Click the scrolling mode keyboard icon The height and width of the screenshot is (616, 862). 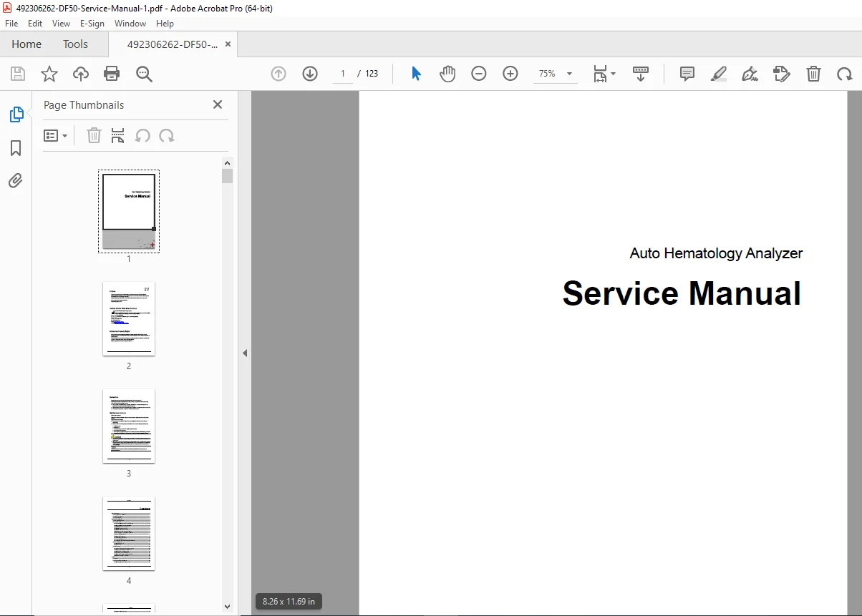[x=641, y=74]
